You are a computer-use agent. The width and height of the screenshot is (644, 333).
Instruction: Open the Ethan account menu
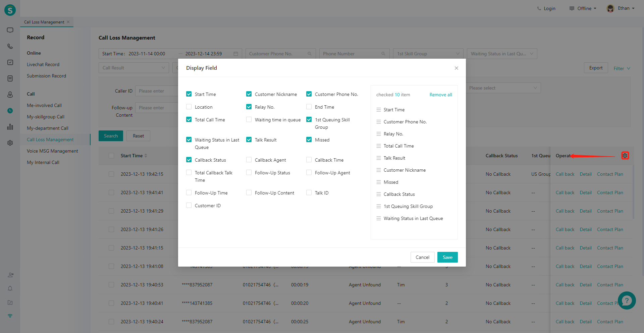[x=626, y=8]
